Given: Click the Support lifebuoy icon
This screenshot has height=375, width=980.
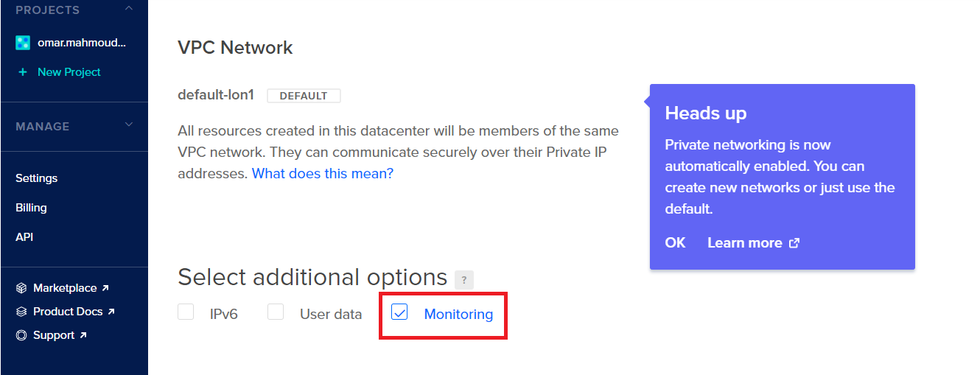Looking at the screenshot, I should tap(21, 335).
